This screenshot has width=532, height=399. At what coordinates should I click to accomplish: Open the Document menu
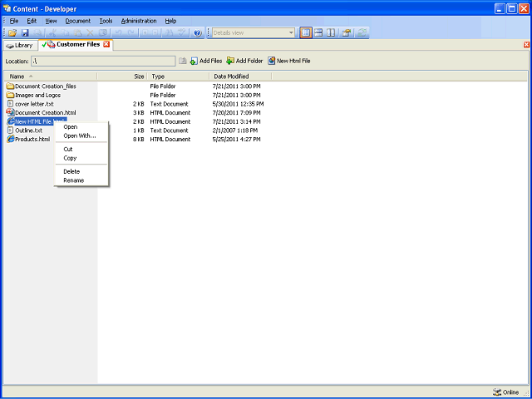point(78,21)
